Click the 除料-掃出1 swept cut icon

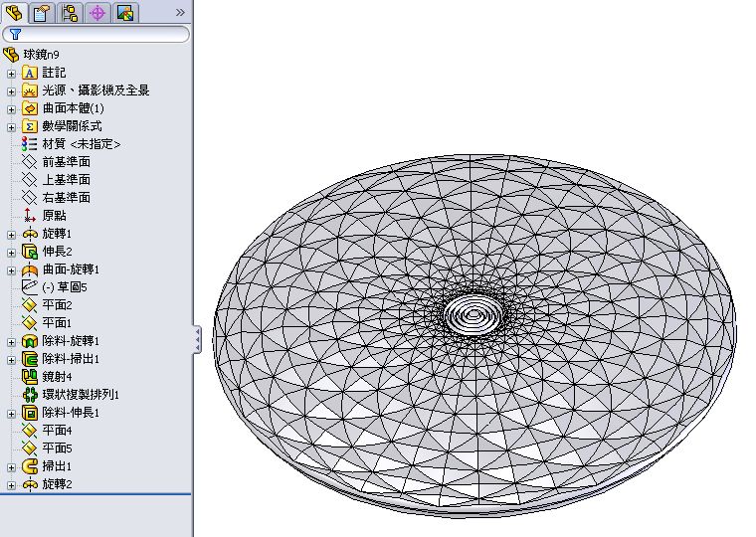[x=30, y=359]
